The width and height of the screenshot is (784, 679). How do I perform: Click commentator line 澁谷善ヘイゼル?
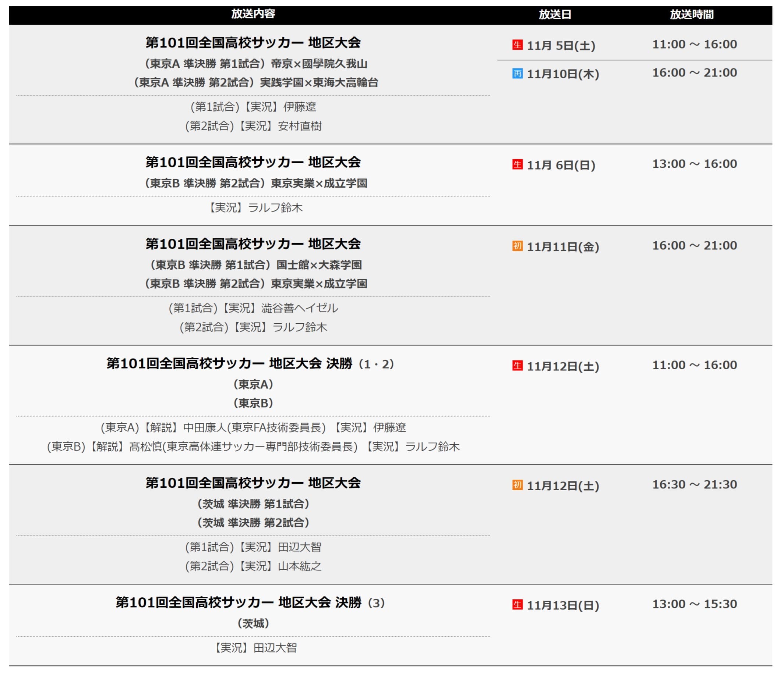(x=253, y=309)
